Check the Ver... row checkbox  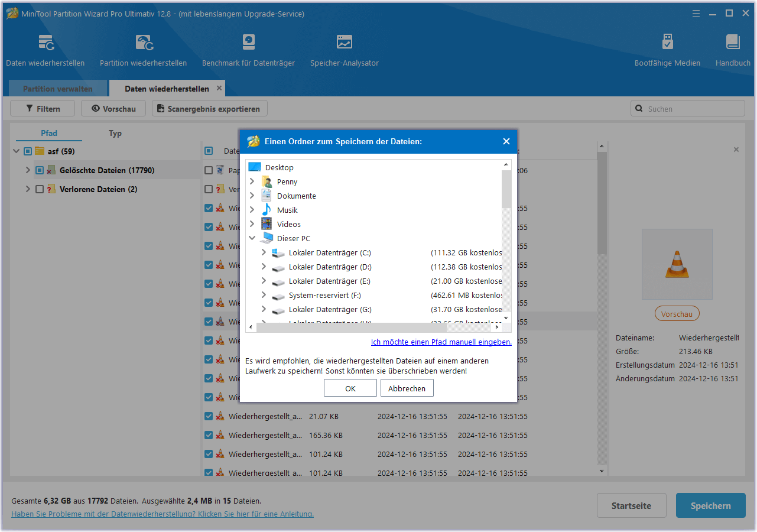209,189
